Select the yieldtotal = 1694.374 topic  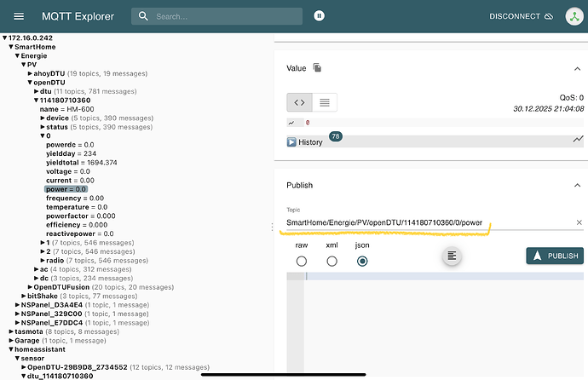click(x=81, y=163)
